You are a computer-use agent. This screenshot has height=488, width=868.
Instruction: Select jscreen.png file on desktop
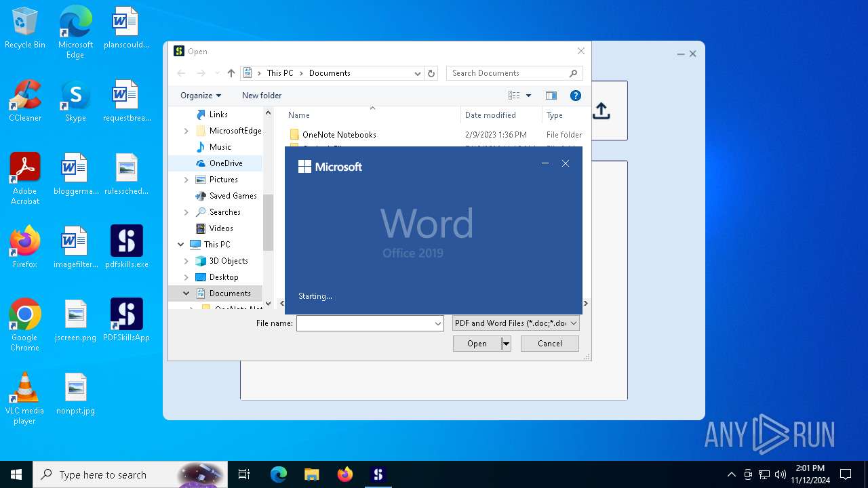coord(75,321)
